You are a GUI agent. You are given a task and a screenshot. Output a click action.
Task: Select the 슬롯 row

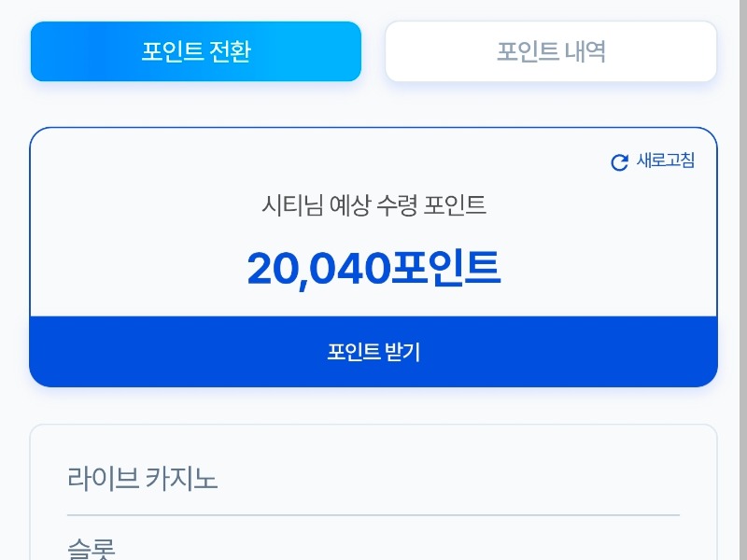coord(92,550)
